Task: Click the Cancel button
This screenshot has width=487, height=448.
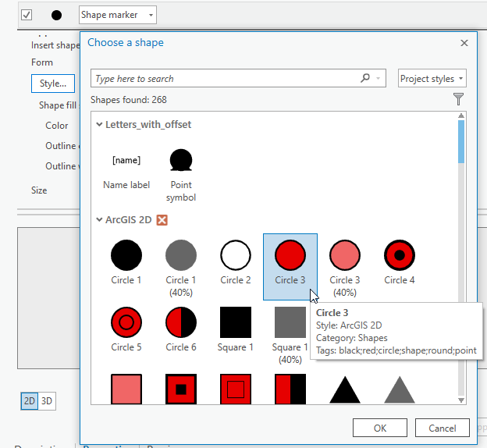Action: coord(443,428)
